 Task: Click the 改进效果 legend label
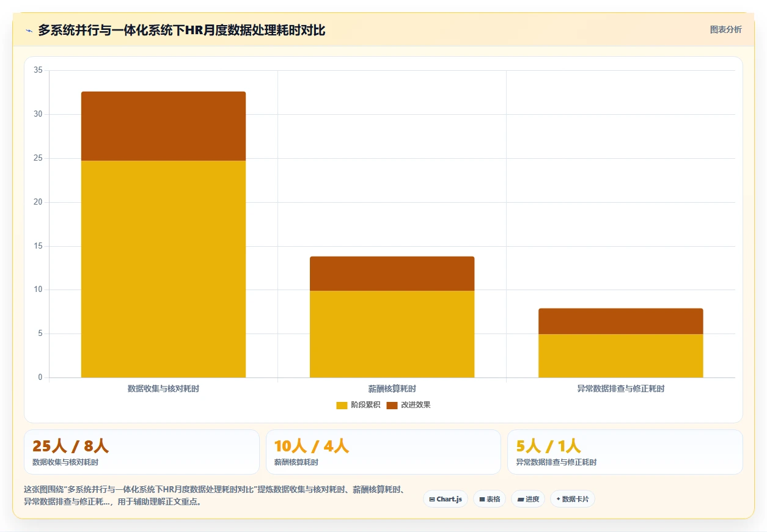tap(416, 406)
